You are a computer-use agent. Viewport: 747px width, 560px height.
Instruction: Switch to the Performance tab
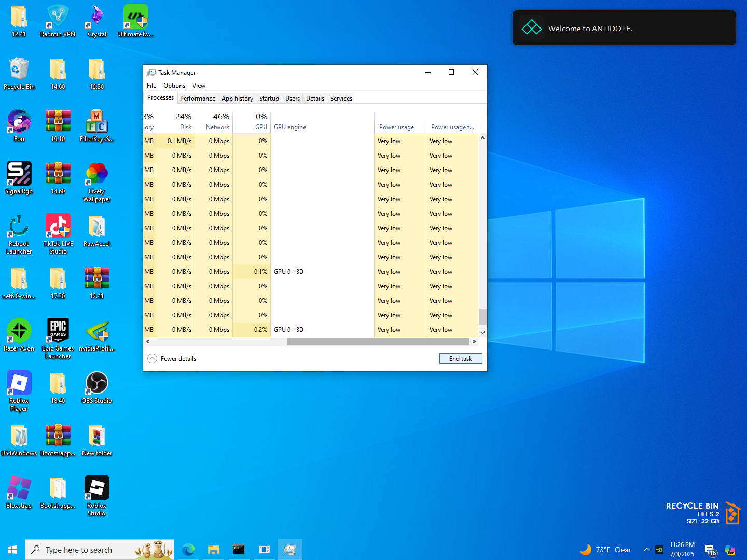[x=197, y=99]
